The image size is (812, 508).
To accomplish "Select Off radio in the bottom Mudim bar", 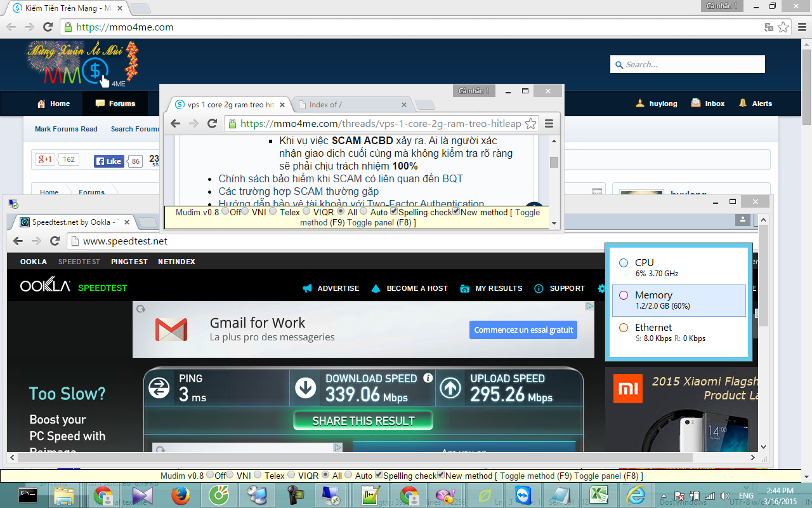I will [210, 475].
